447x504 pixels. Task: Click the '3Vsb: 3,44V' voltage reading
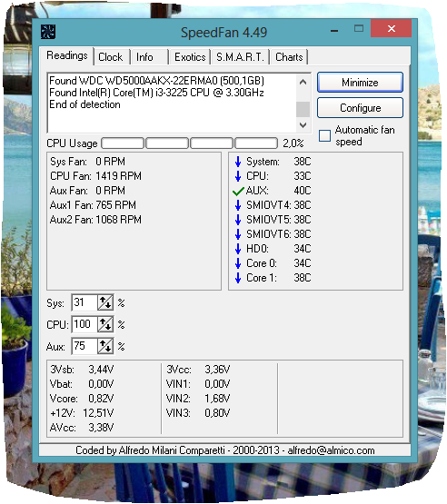(82, 370)
